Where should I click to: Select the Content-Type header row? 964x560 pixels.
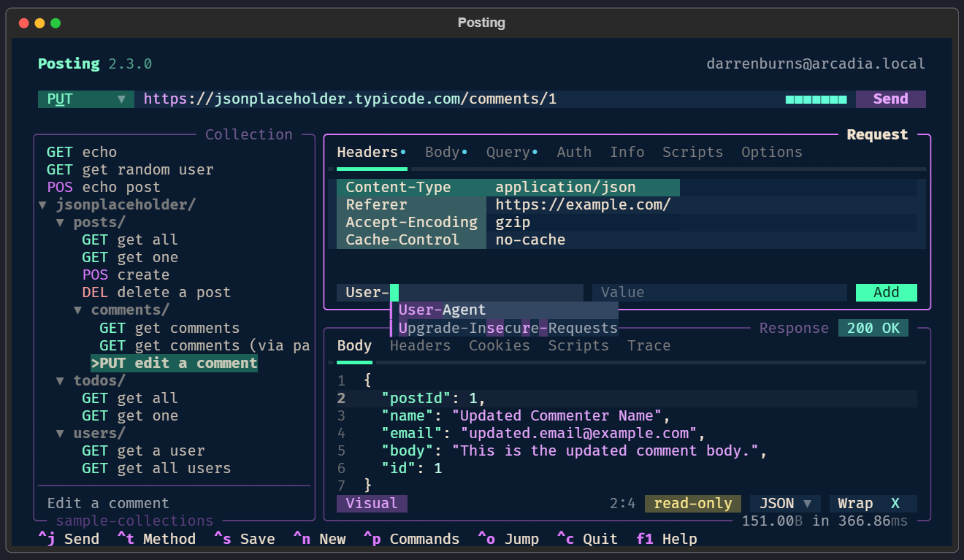(508, 188)
